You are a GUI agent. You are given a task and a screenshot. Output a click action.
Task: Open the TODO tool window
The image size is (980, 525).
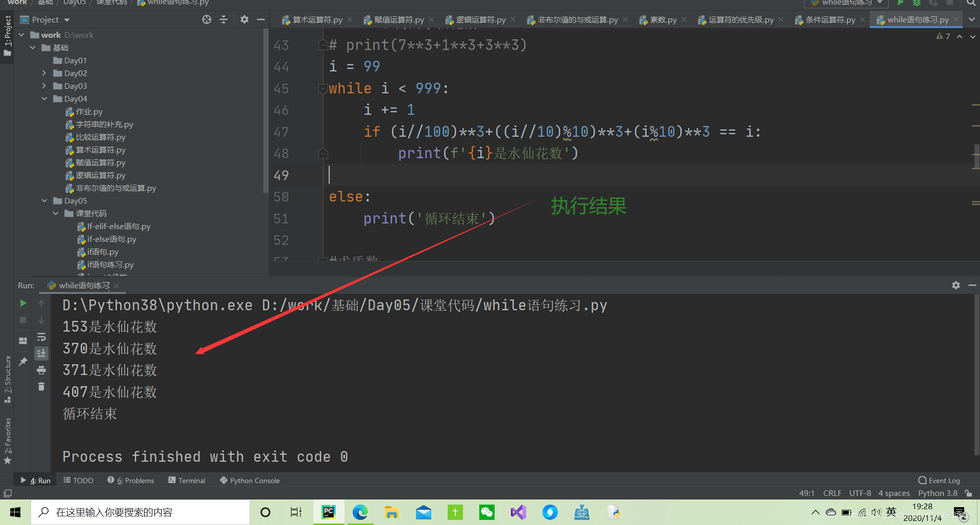point(78,481)
